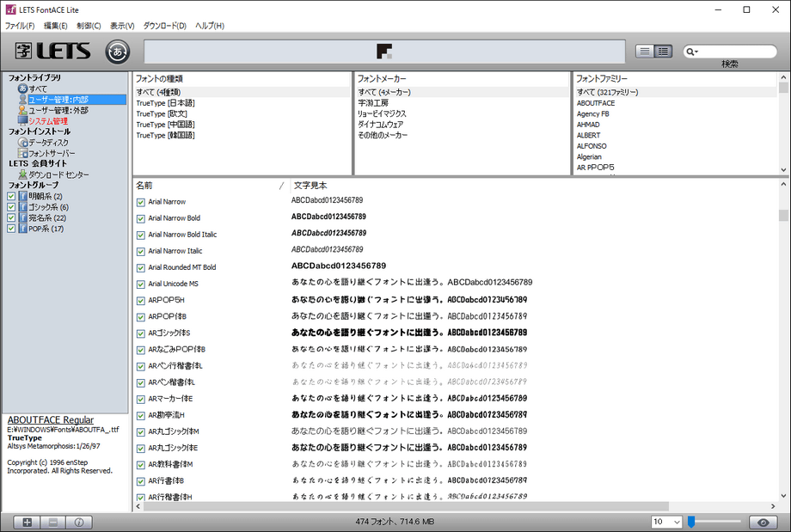Open the search options dropdown arrow

pyautogui.click(x=696, y=52)
